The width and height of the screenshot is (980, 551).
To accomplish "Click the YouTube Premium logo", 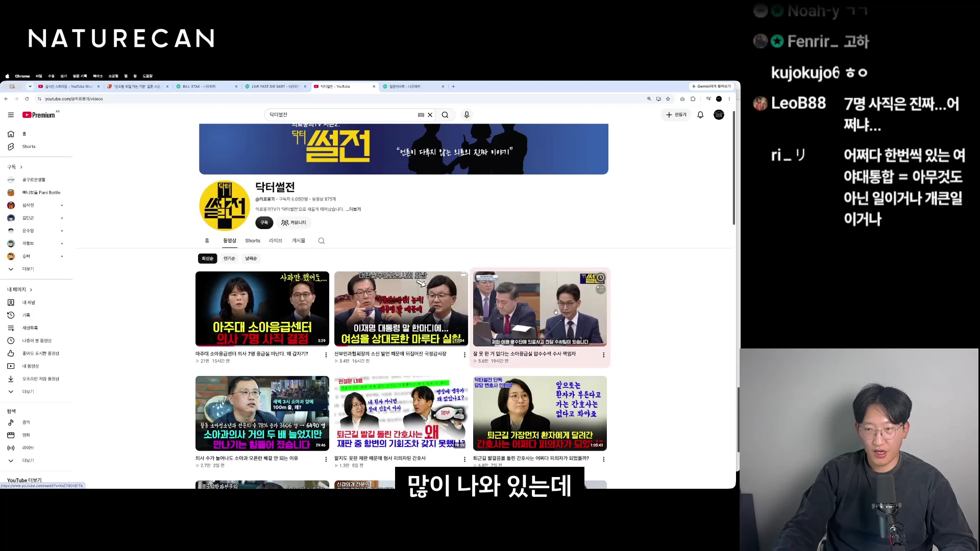I will click(40, 115).
